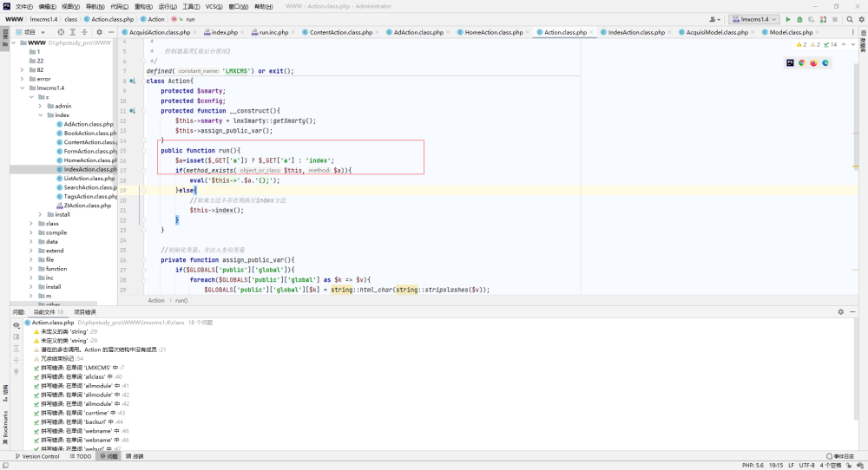This screenshot has width=868, height=470.
Task: Open the VCS menu
Action: coord(214,7)
